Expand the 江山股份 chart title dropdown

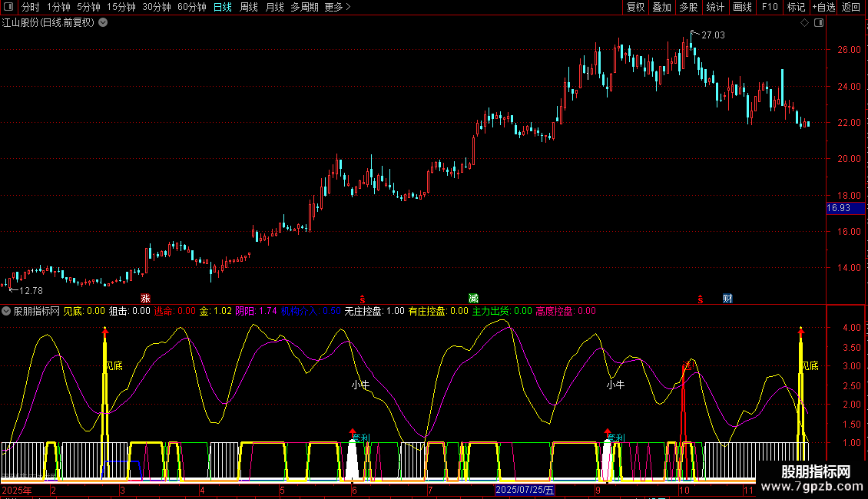[103, 23]
